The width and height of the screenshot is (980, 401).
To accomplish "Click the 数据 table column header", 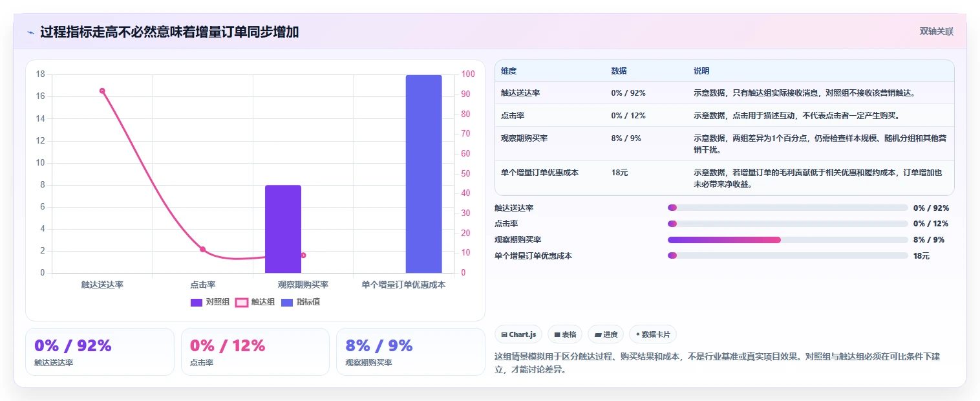I will click(x=619, y=71).
